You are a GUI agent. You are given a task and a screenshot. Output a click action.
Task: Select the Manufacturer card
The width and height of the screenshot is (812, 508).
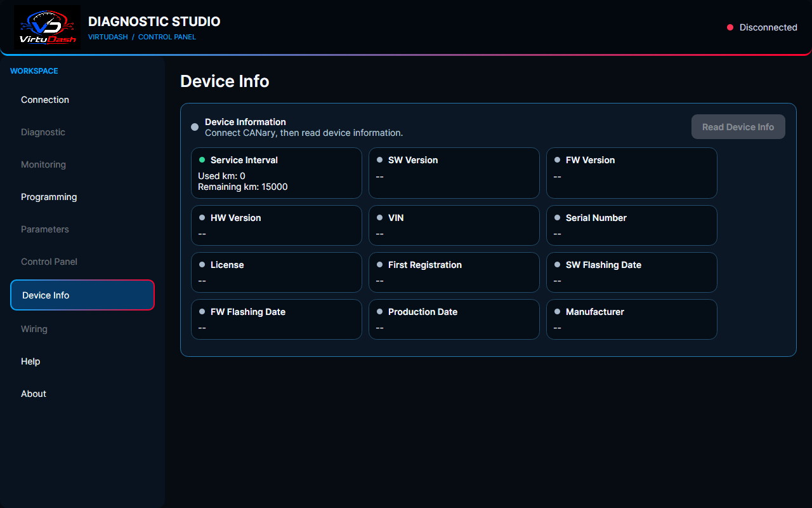632,319
